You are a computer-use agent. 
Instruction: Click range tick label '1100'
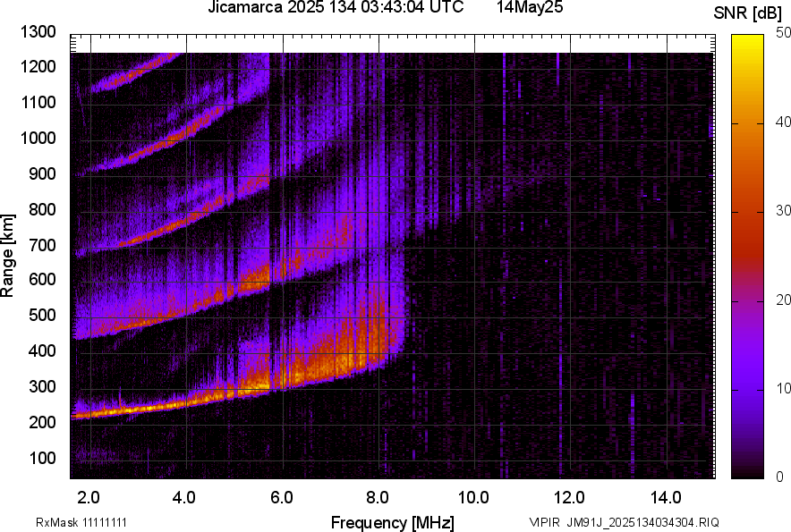38,102
